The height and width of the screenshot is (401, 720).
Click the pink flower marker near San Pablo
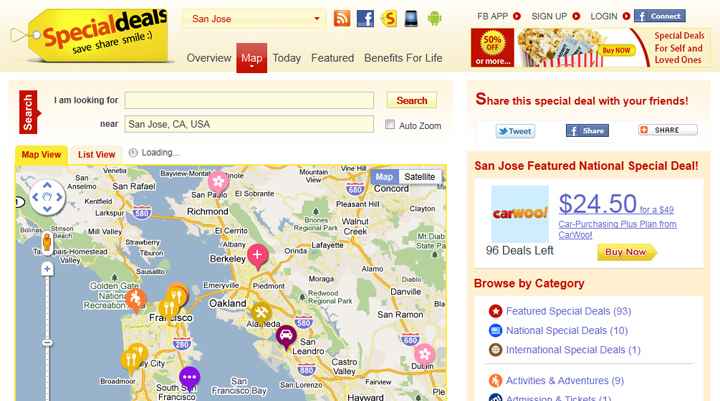218,183
